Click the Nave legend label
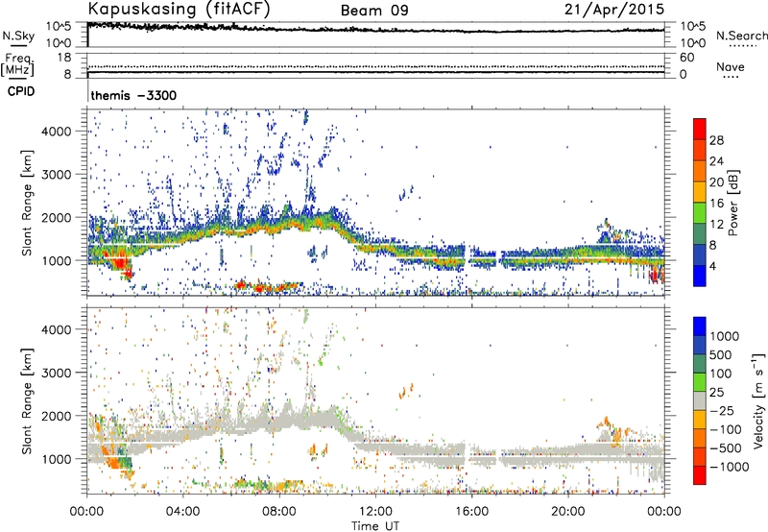 (730, 66)
